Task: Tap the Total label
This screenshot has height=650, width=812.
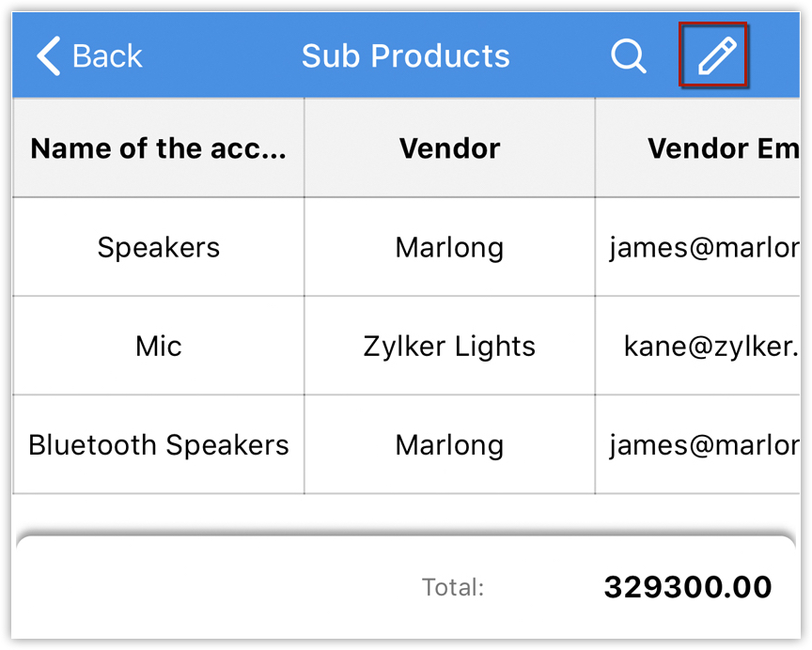Action: [x=453, y=588]
